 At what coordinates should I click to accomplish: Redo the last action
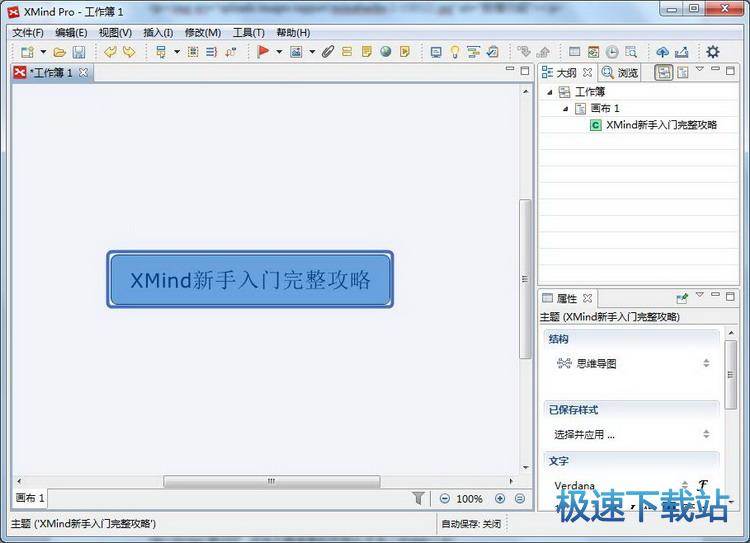coord(129,51)
